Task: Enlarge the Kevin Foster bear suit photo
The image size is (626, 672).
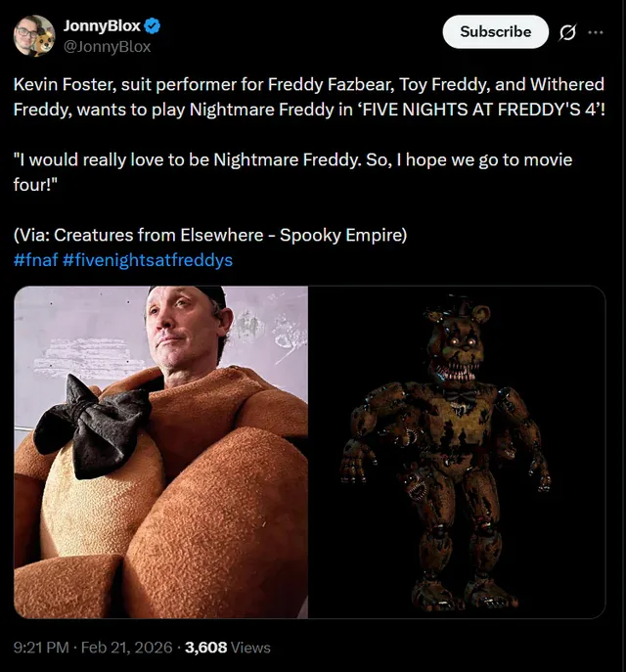Action: tap(161, 452)
